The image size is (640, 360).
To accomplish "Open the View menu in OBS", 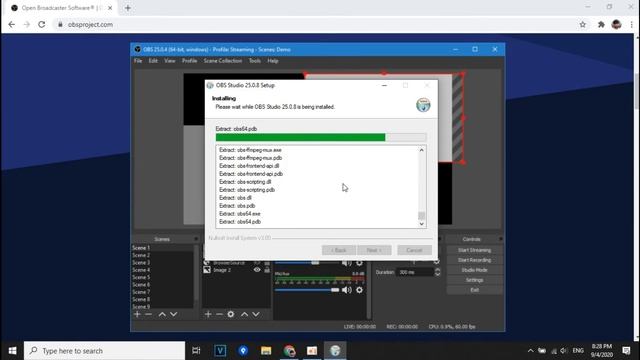I will [x=169, y=61].
